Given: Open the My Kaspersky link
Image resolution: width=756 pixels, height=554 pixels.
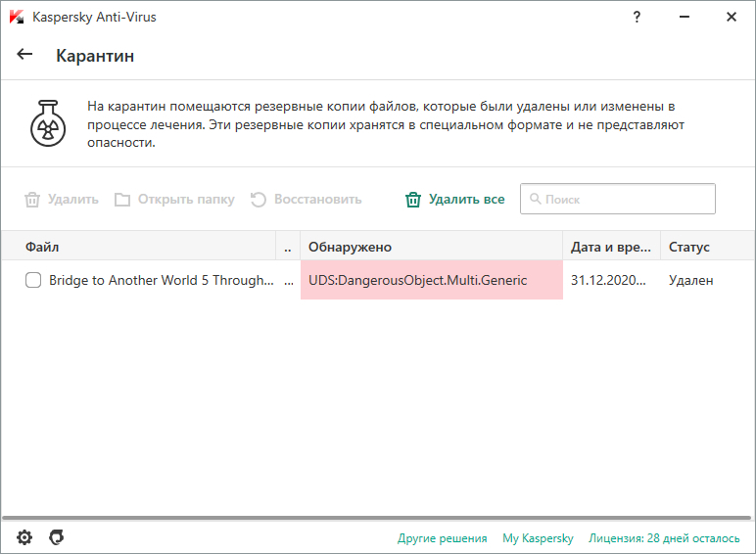Looking at the screenshot, I should coord(538,538).
